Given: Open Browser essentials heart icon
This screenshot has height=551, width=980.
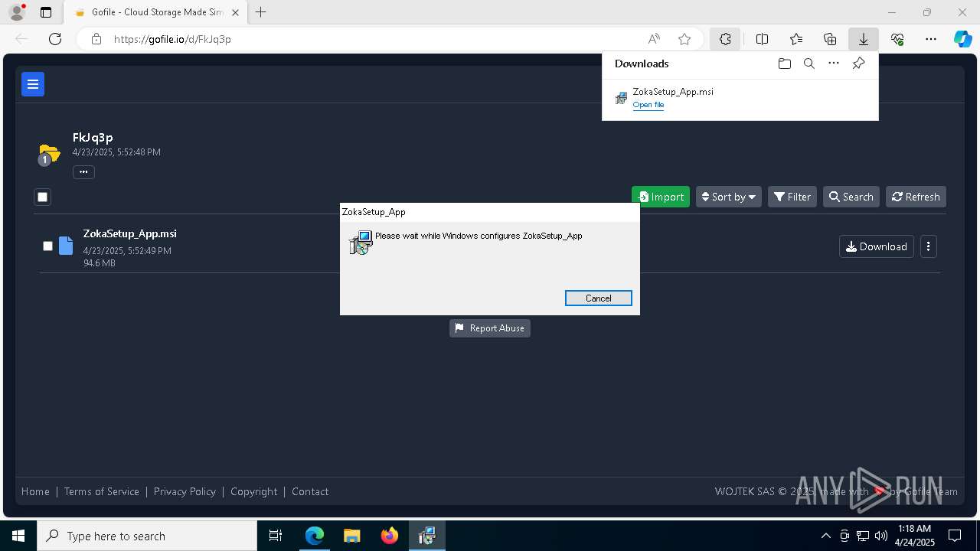Looking at the screenshot, I should tap(897, 39).
